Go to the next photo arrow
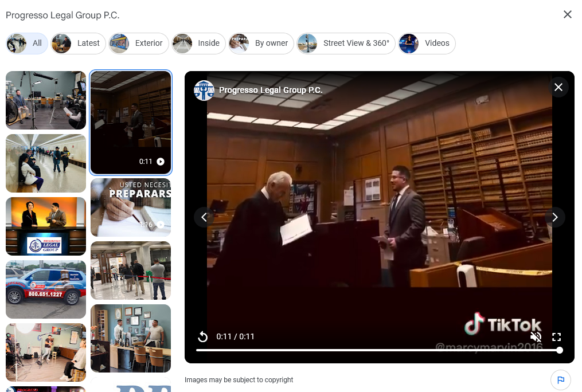Viewport: 582px width, 392px height. pyautogui.click(x=554, y=217)
